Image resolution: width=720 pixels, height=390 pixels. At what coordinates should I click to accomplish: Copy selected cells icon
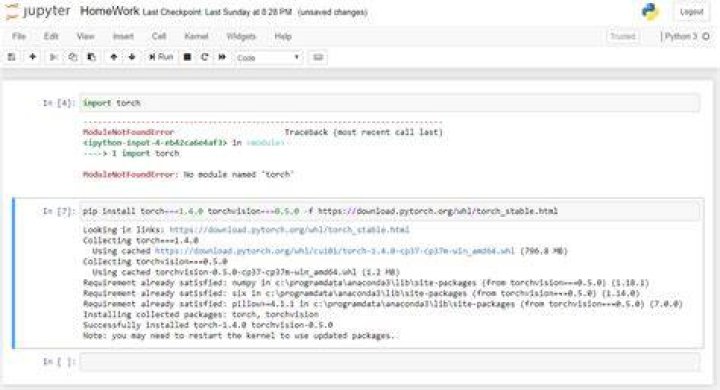click(73, 57)
